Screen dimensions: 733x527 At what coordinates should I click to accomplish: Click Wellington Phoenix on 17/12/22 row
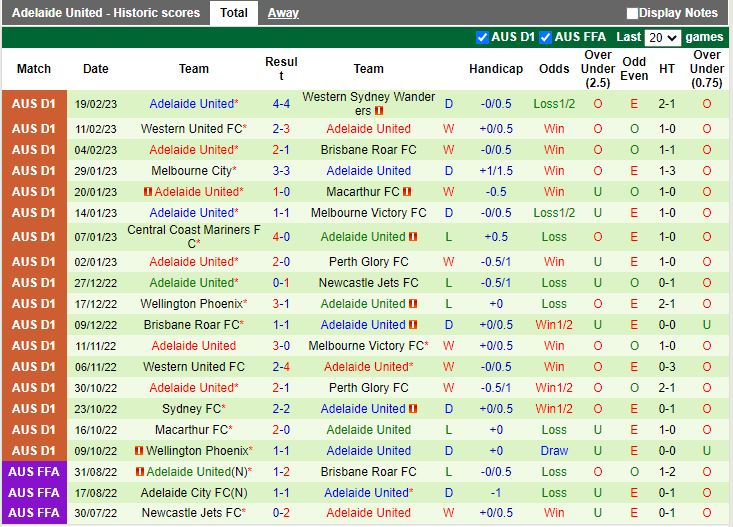coord(194,303)
